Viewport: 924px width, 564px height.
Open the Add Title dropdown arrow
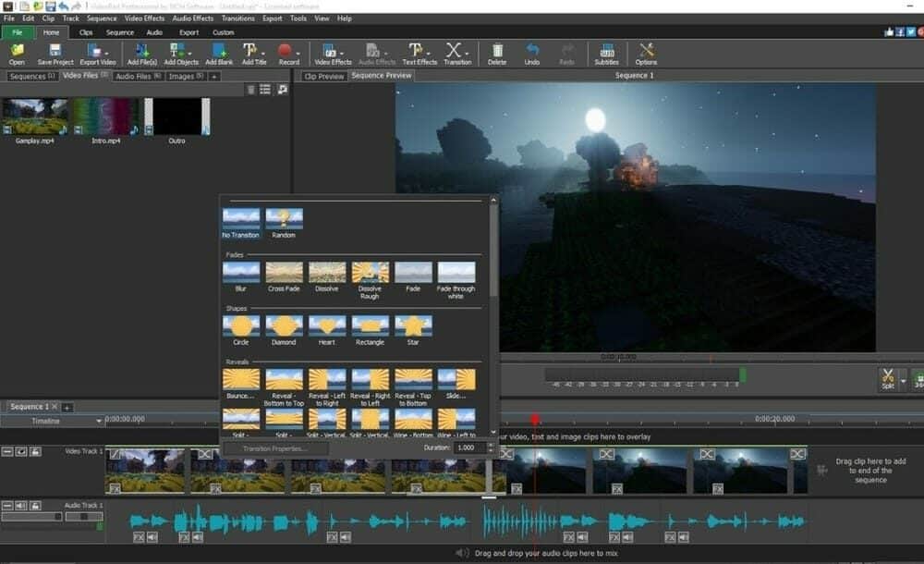pos(262,53)
